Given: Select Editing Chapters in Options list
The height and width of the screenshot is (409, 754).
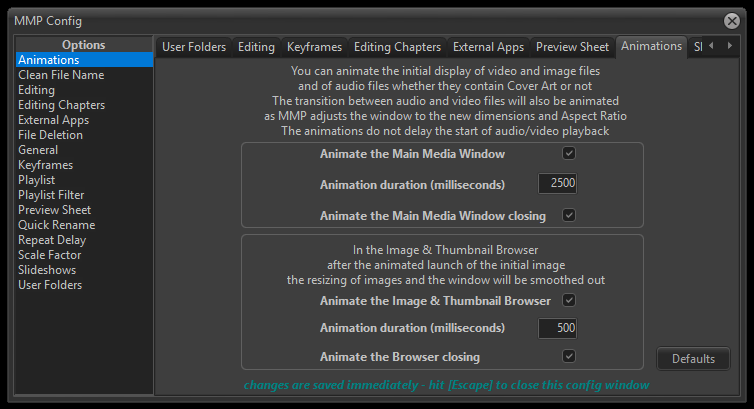Looking at the screenshot, I should [84, 105].
